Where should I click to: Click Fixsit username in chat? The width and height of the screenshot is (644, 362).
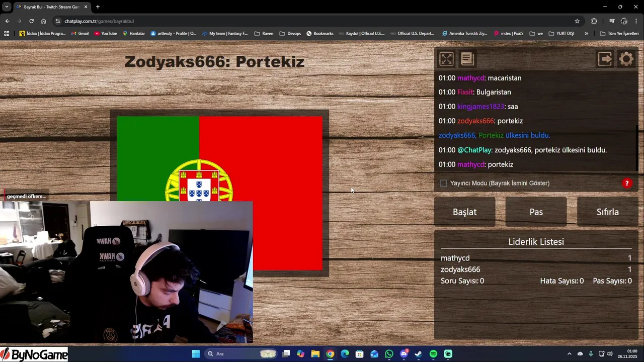point(465,92)
